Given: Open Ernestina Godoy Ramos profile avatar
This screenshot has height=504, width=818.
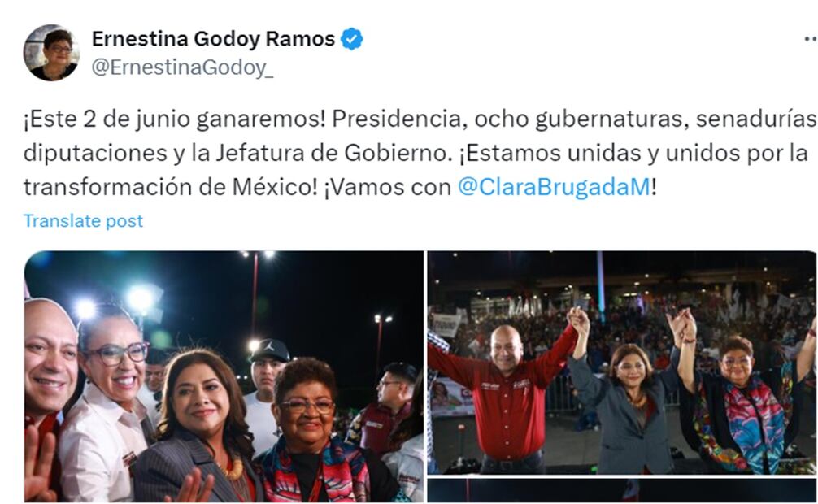Looking at the screenshot, I should click(x=51, y=53).
